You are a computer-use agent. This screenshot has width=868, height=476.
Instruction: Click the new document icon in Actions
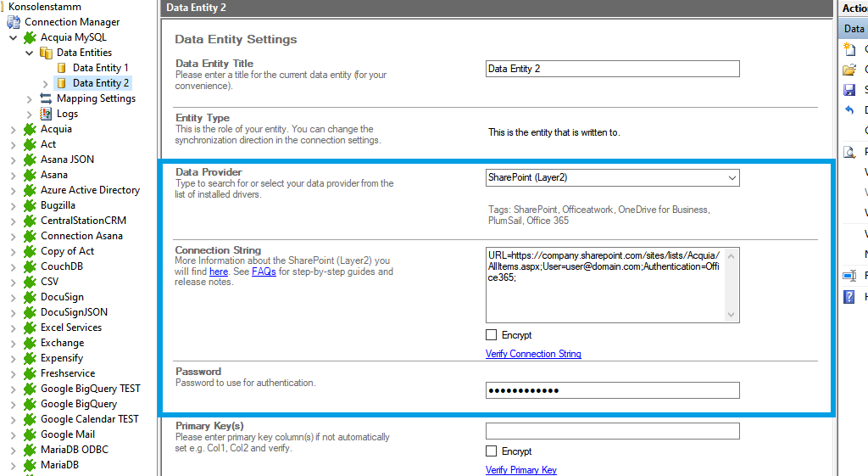click(849, 49)
